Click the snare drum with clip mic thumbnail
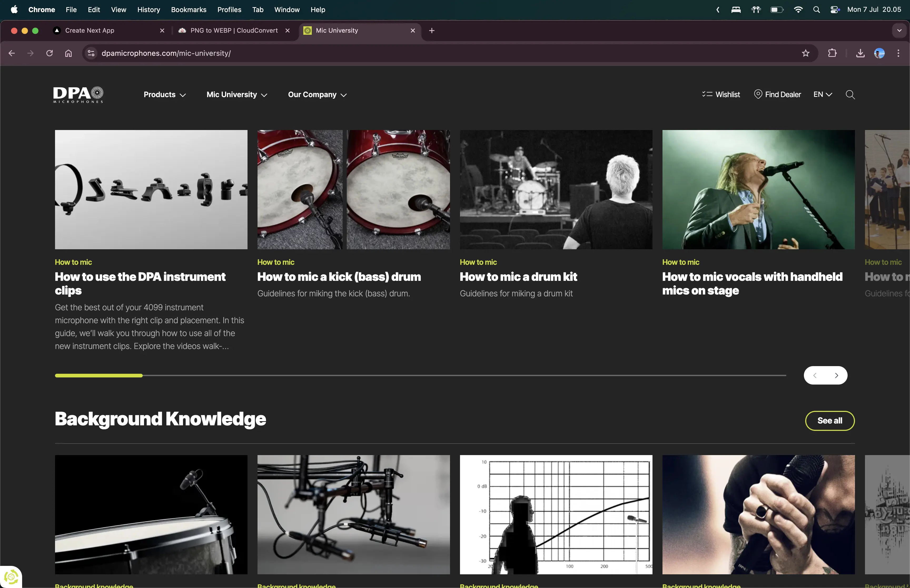The image size is (910, 588). pos(151,515)
